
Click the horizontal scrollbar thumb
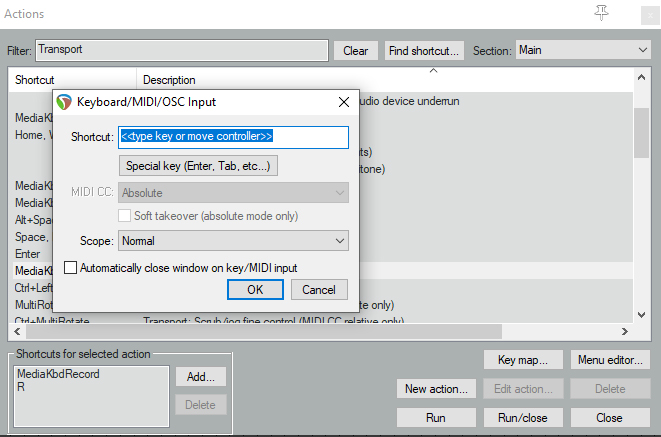(264, 332)
